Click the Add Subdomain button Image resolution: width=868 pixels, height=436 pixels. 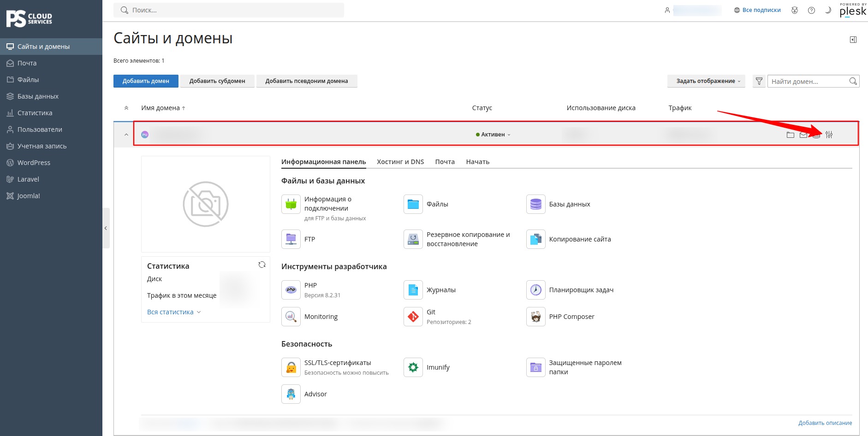(217, 81)
